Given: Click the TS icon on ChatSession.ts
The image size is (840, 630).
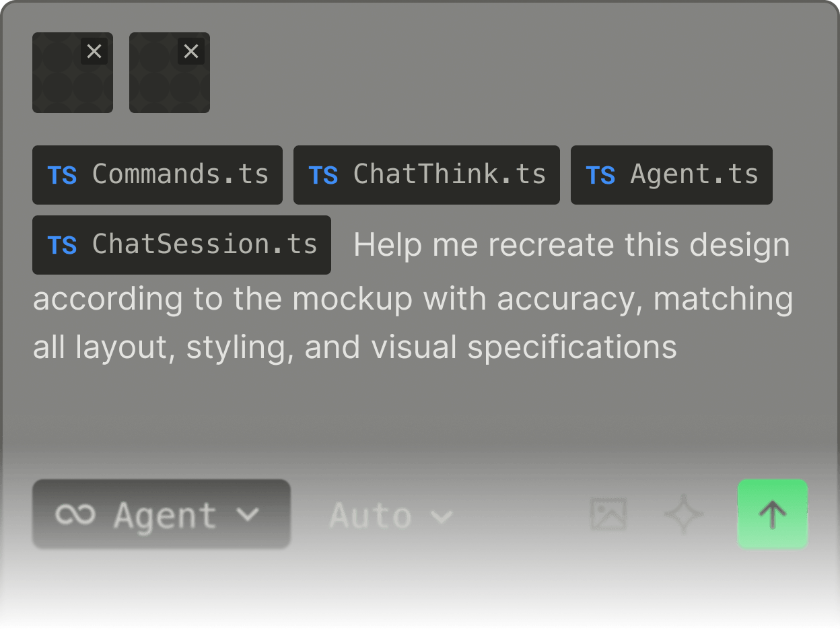Looking at the screenshot, I should point(62,246).
